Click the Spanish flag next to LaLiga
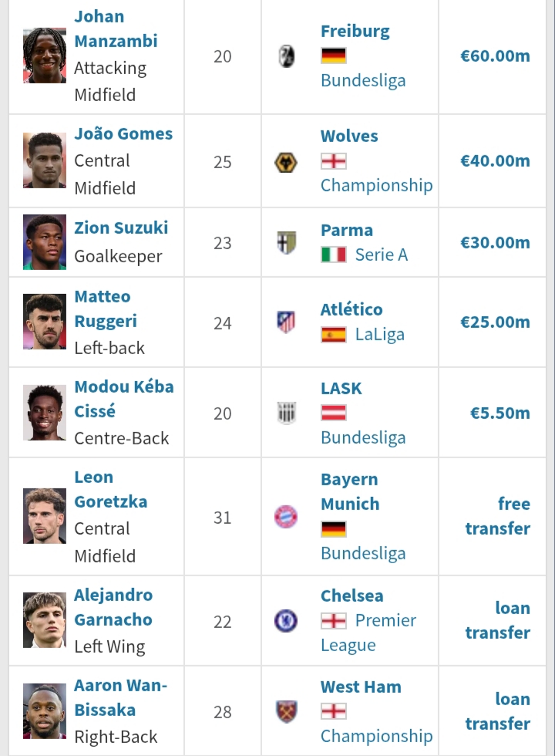 [x=333, y=335]
